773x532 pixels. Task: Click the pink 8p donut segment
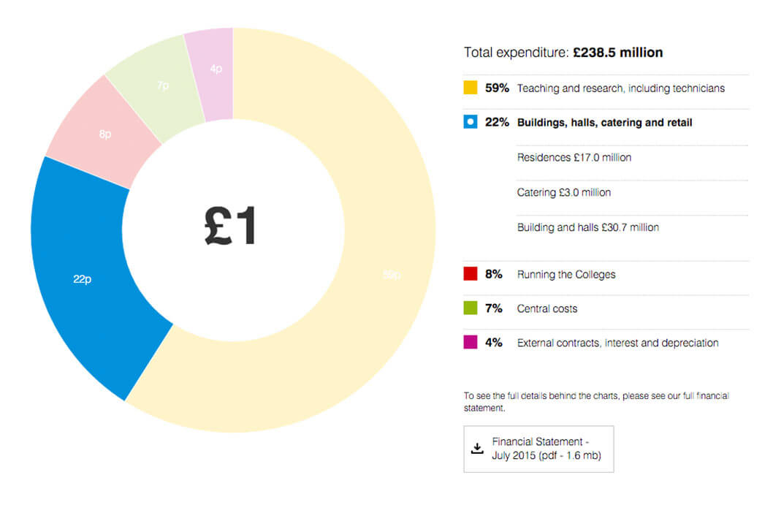point(104,134)
